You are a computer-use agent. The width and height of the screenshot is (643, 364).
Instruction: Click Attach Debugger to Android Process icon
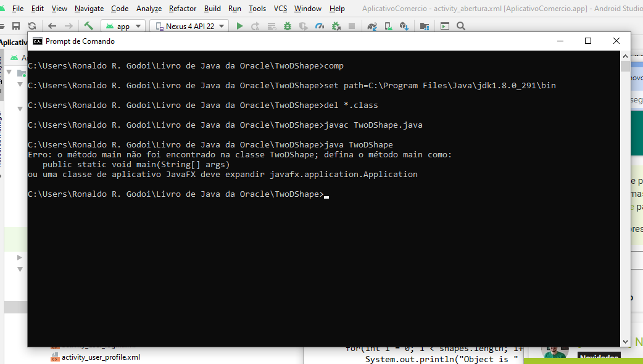336,27
